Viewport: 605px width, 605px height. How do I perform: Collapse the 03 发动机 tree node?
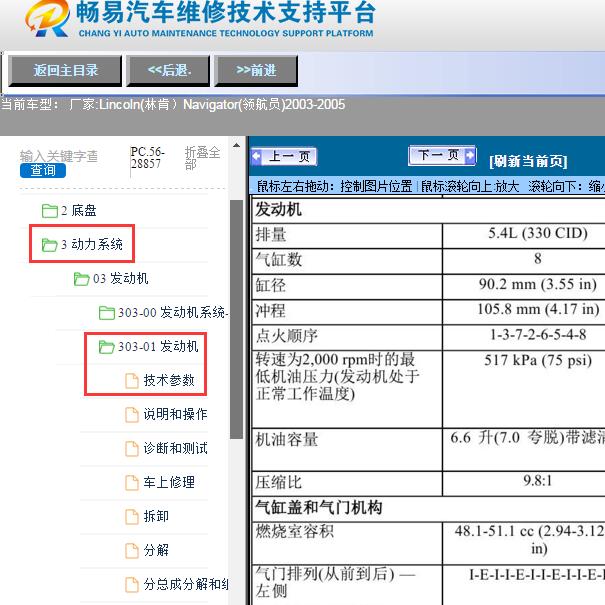(x=120, y=279)
